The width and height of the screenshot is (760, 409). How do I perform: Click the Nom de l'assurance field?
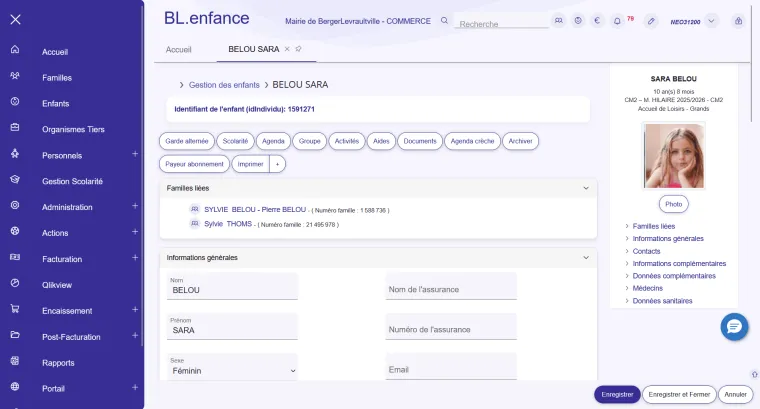tap(451, 286)
